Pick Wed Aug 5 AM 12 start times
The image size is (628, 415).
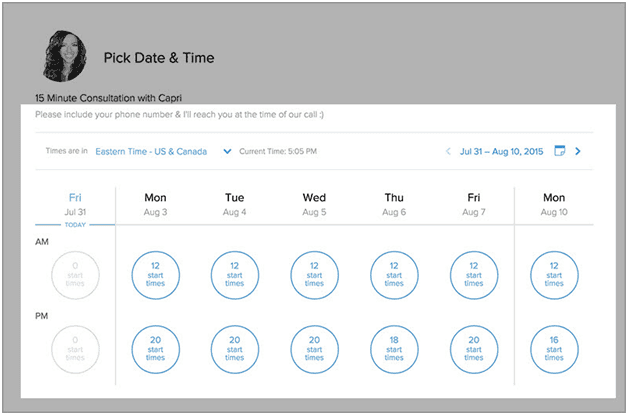pos(314,275)
